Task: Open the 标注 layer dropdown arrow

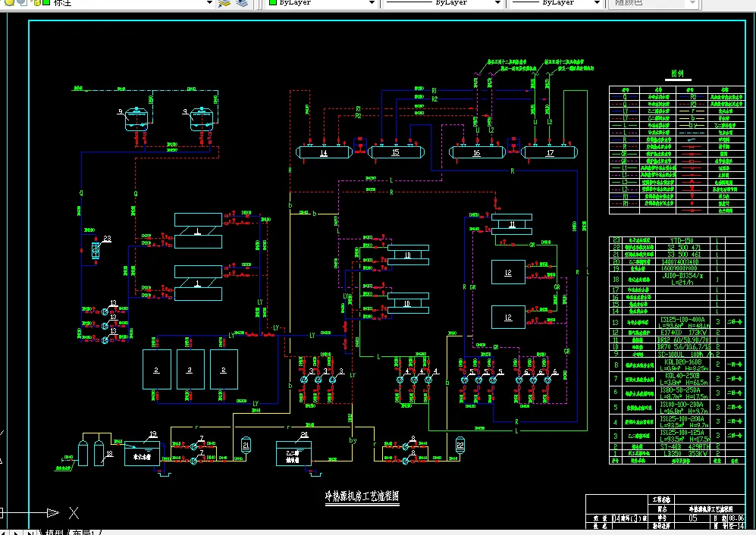Action: pyautogui.click(x=210, y=3)
